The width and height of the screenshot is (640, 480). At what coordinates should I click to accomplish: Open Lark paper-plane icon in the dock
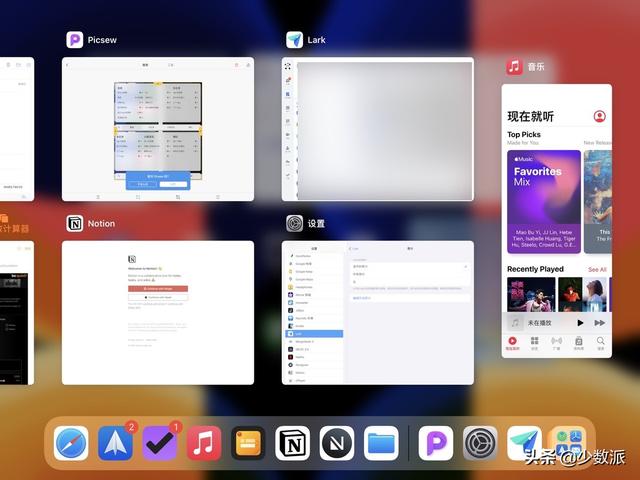pos(524,443)
